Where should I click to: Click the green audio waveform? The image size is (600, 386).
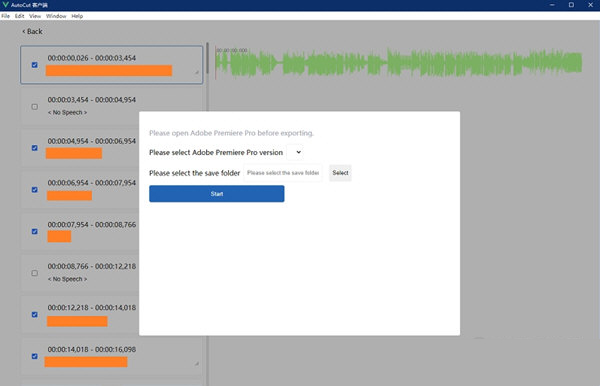[x=398, y=62]
